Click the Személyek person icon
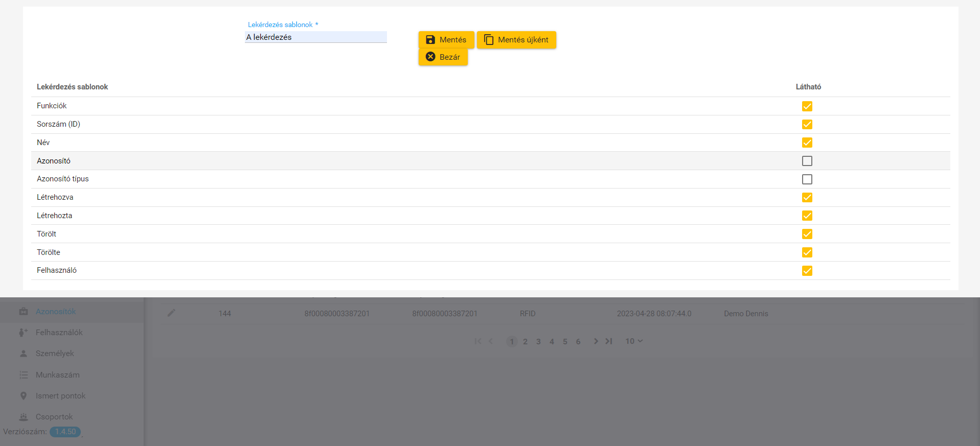The width and height of the screenshot is (980, 446). [24, 354]
